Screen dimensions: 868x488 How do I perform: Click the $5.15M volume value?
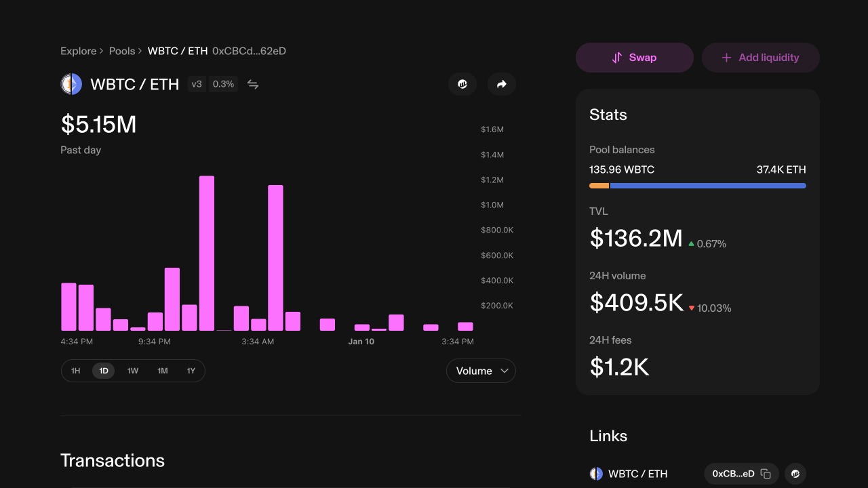click(x=99, y=125)
